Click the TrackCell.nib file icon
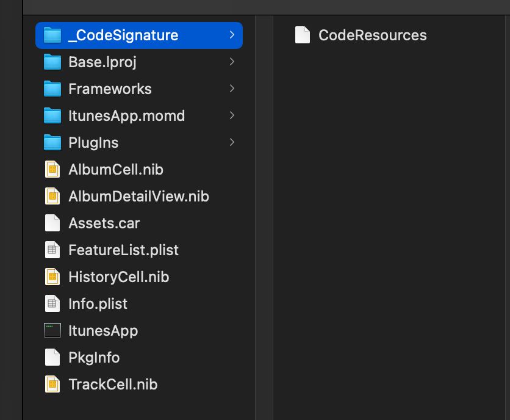The height and width of the screenshot is (420, 510). [52, 384]
